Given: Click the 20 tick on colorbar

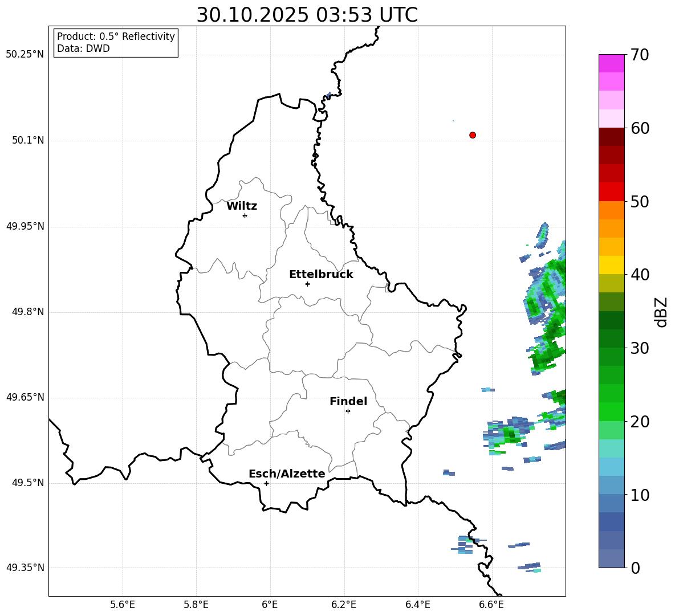Looking at the screenshot, I should click(x=640, y=422).
